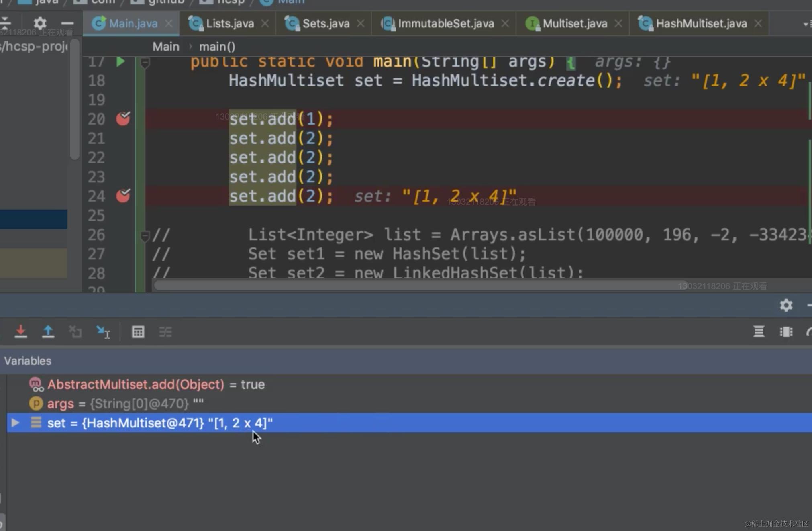Click the Run to Cursor icon
812x531 pixels.
[103, 332]
